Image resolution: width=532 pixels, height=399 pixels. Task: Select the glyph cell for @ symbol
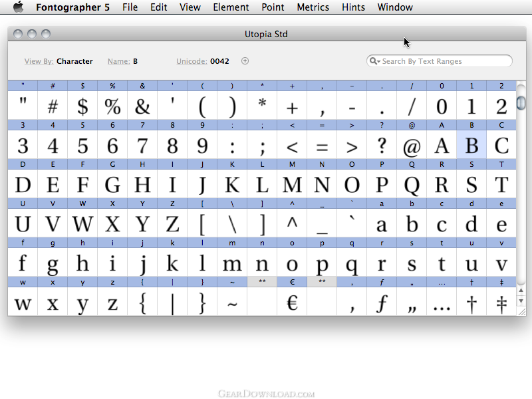click(x=412, y=144)
